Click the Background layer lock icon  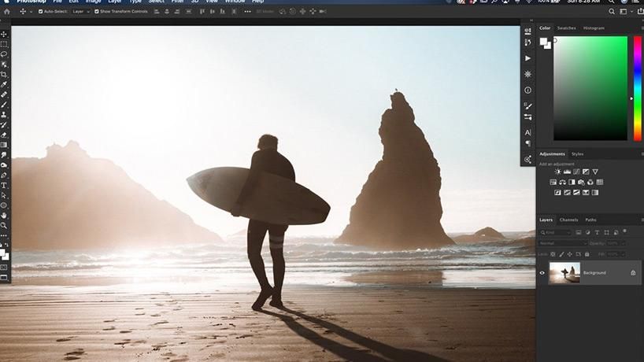[633, 273]
